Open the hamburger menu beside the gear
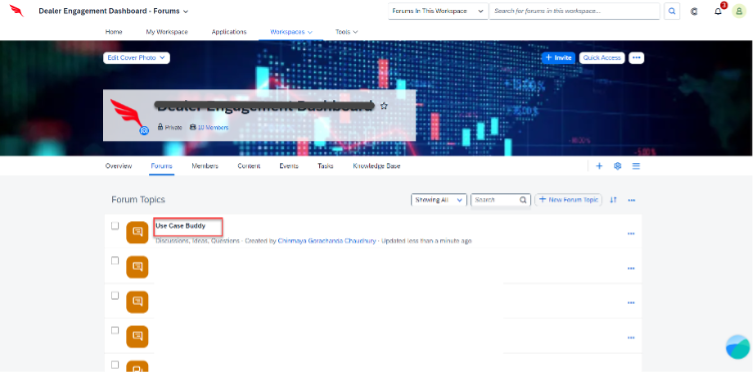The height and width of the screenshot is (373, 755). 636,166
